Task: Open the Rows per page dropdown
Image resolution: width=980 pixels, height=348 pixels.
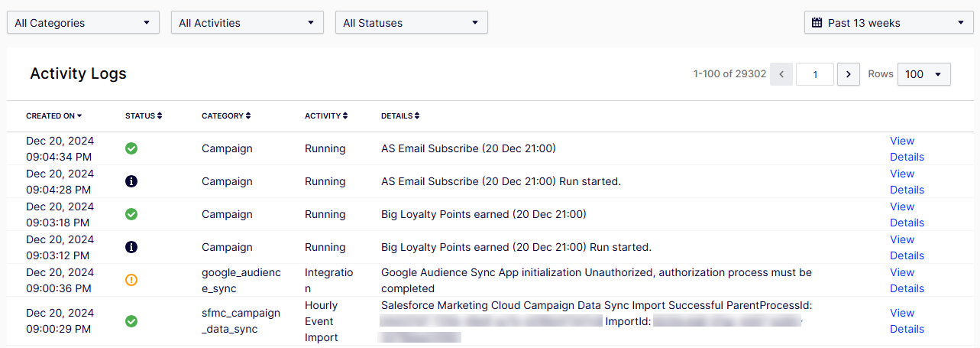Action: click(x=923, y=74)
